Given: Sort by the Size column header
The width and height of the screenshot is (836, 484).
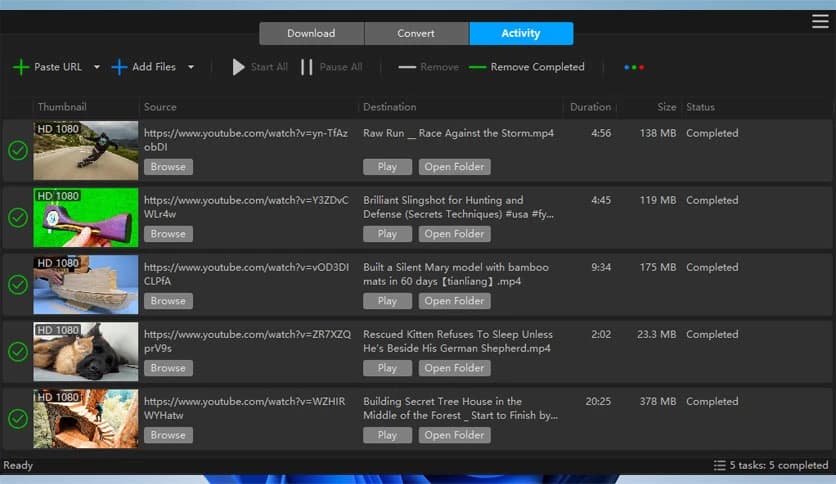Looking at the screenshot, I should pyautogui.click(x=666, y=107).
